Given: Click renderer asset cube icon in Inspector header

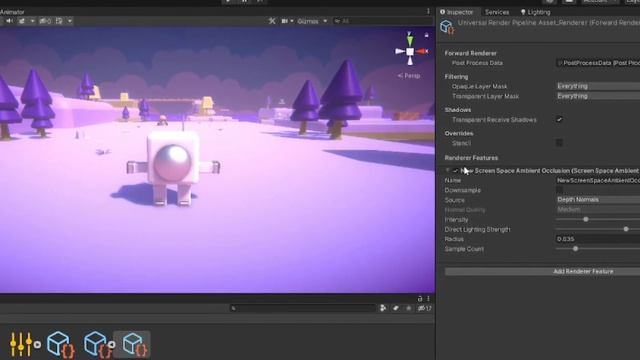Looking at the screenshot, I should (x=447, y=27).
